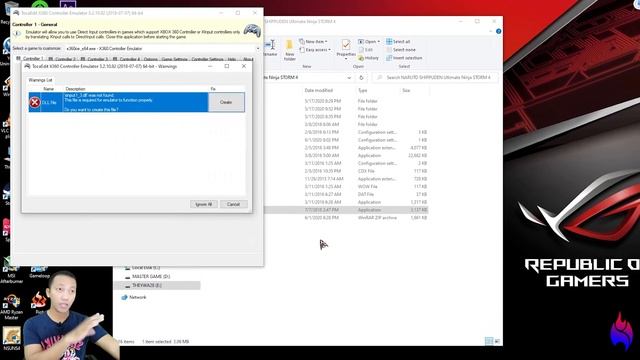This screenshot has width=640, height=360.
Task: Open the Easy access dropdown in ribbon
Action: 315,50
